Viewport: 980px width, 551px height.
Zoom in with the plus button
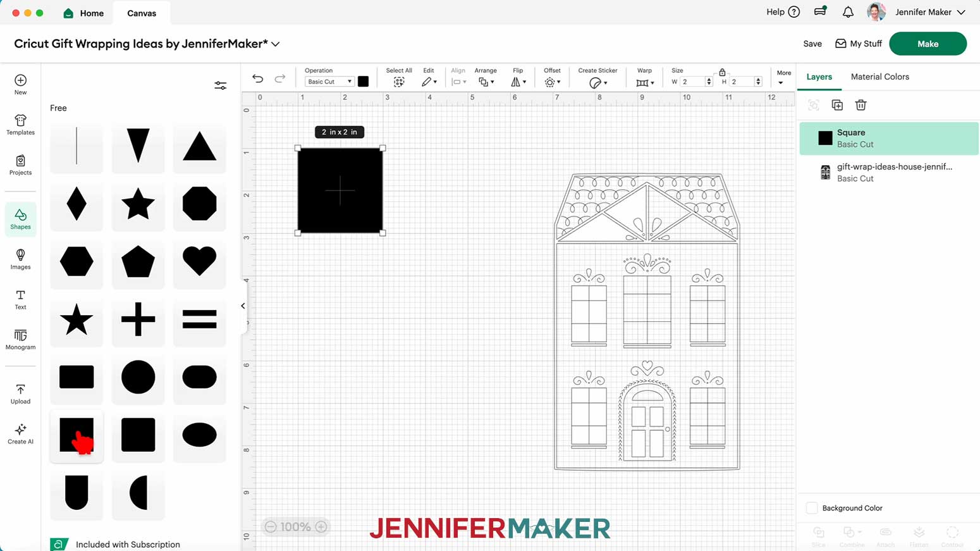point(321,527)
